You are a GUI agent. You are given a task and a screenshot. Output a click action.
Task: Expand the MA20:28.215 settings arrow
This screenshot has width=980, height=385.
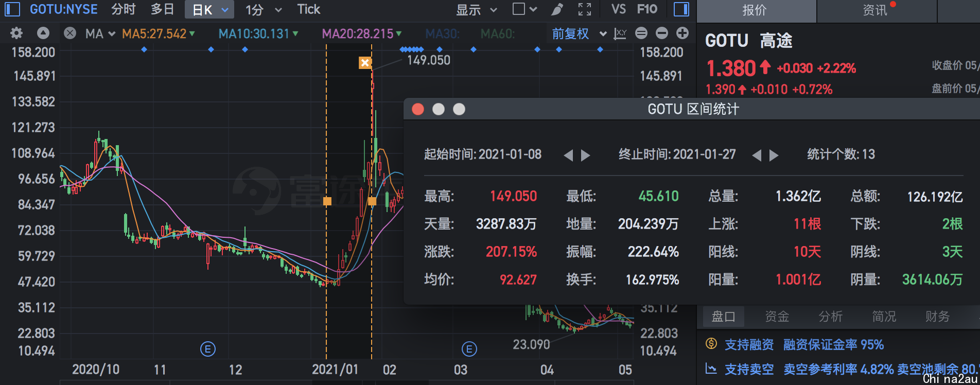point(399,33)
